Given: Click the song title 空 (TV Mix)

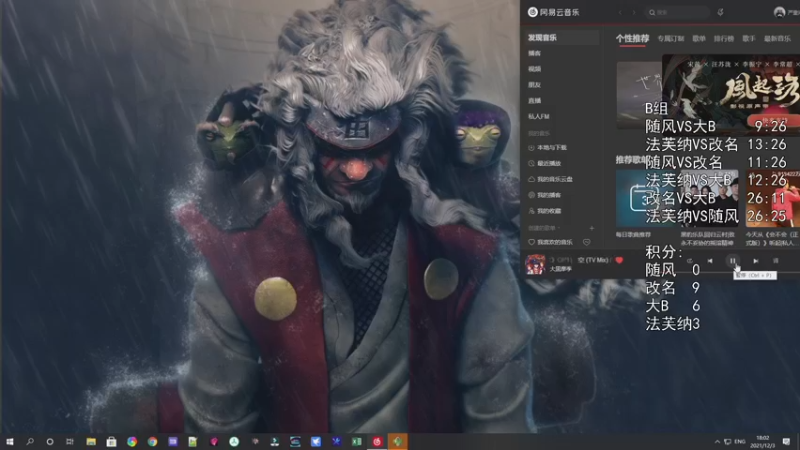Looking at the screenshot, I should point(593,260).
